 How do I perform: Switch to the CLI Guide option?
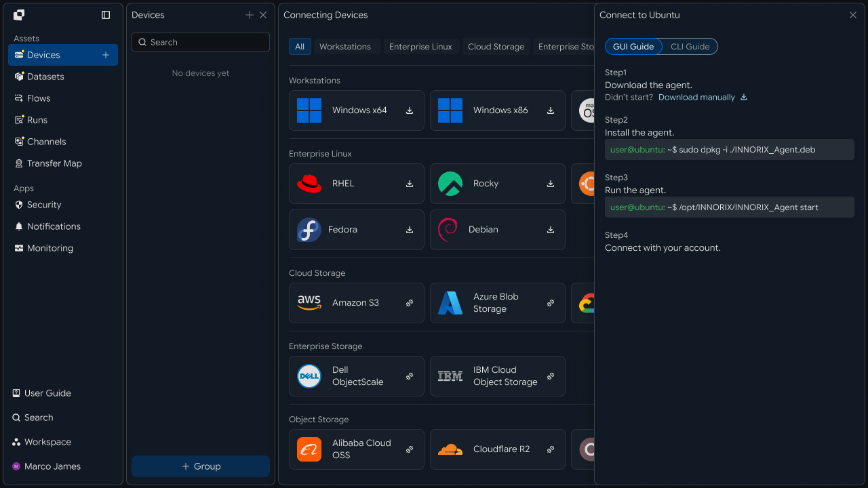tap(690, 47)
